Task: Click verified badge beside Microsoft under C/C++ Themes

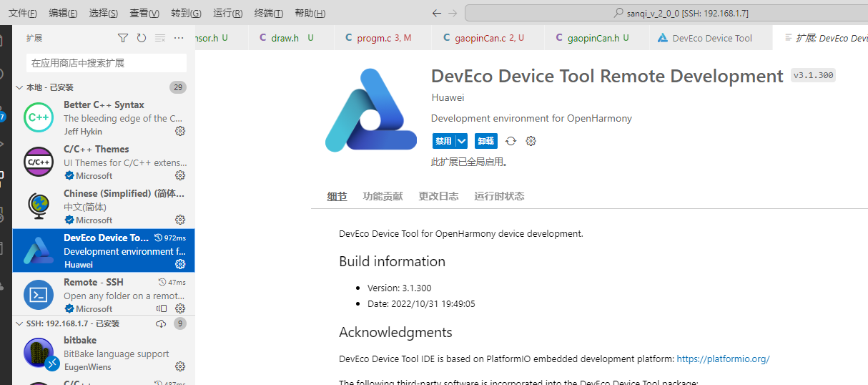Action: pos(69,175)
